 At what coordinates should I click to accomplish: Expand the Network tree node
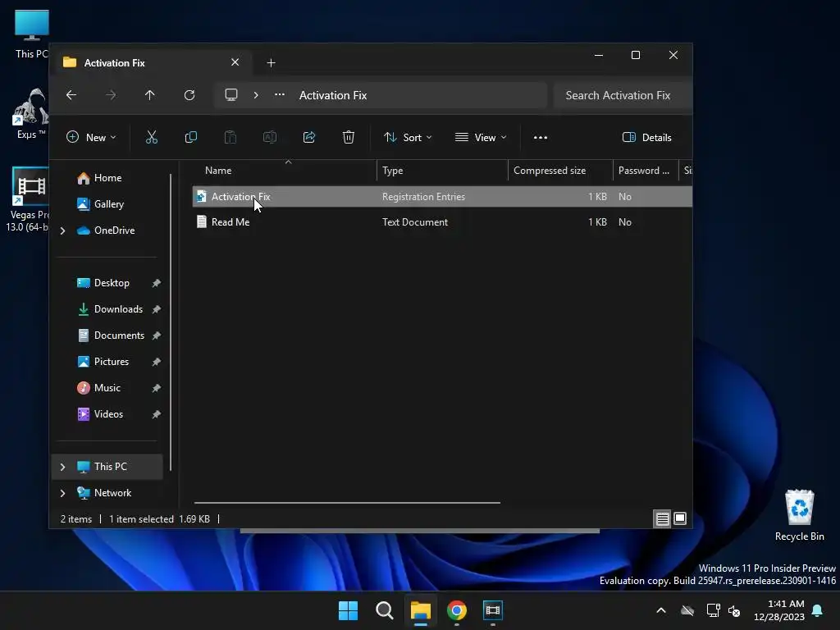pos(62,493)
